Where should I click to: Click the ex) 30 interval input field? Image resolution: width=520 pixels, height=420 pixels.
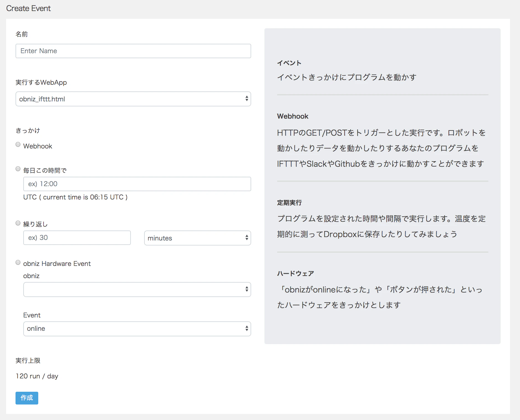coord(77,238)
